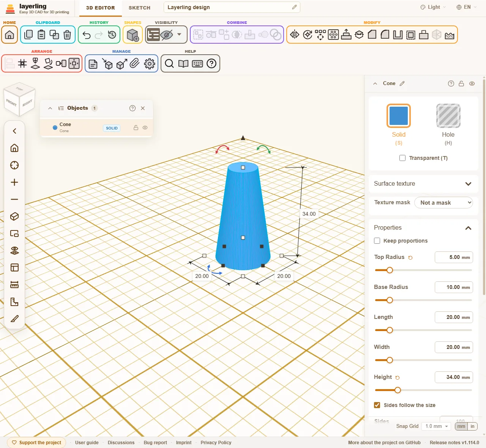Select the 3D EDITOR tab
The width and height of the screenshot is (486, 448).
101,8
